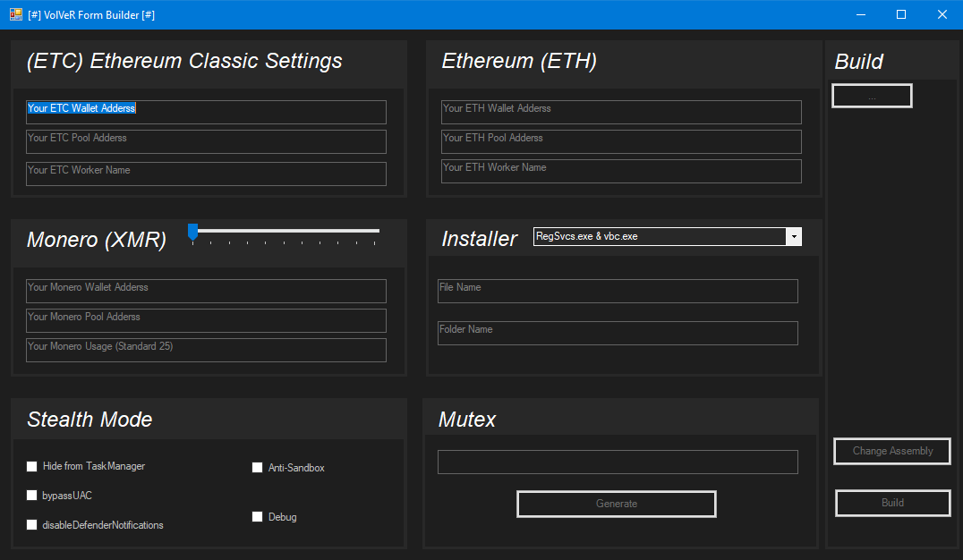Close the VolVeR Form Builder window
The width and height of the screenshot is (963, 560).
[942, 14]
